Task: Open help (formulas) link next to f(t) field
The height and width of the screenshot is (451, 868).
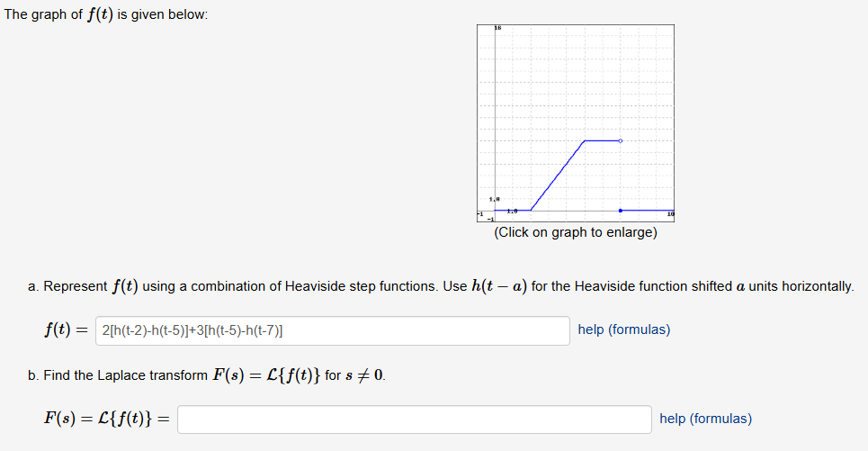Action: pos(624,329)
